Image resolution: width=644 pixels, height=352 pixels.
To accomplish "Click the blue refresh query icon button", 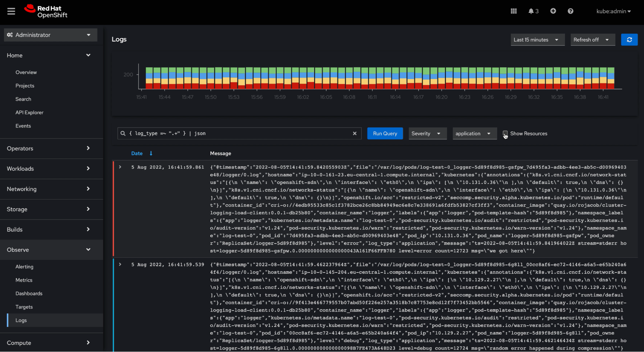I will pos(629,39).
